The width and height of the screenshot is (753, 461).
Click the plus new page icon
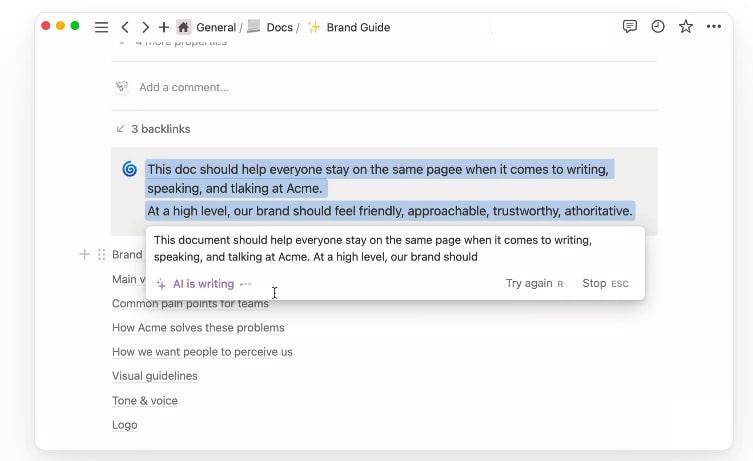click(x=164, y=27)
